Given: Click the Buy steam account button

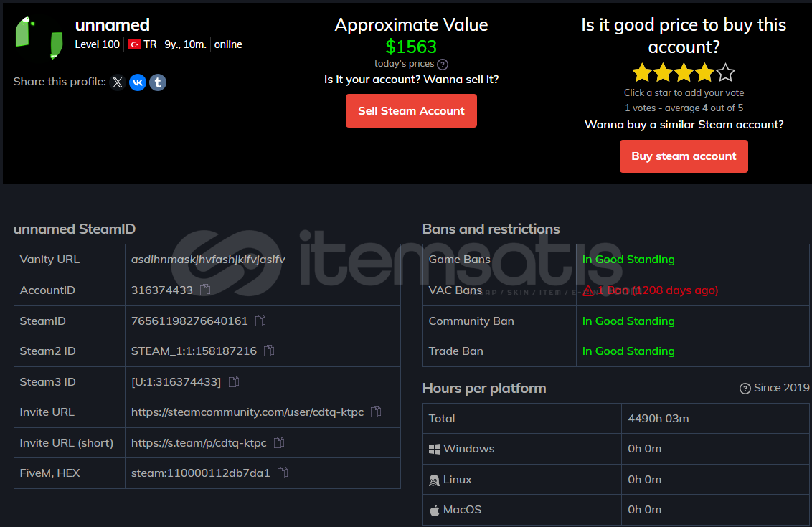Looking at the screenshot, I should pyautogui.click(x=684, y=156).
